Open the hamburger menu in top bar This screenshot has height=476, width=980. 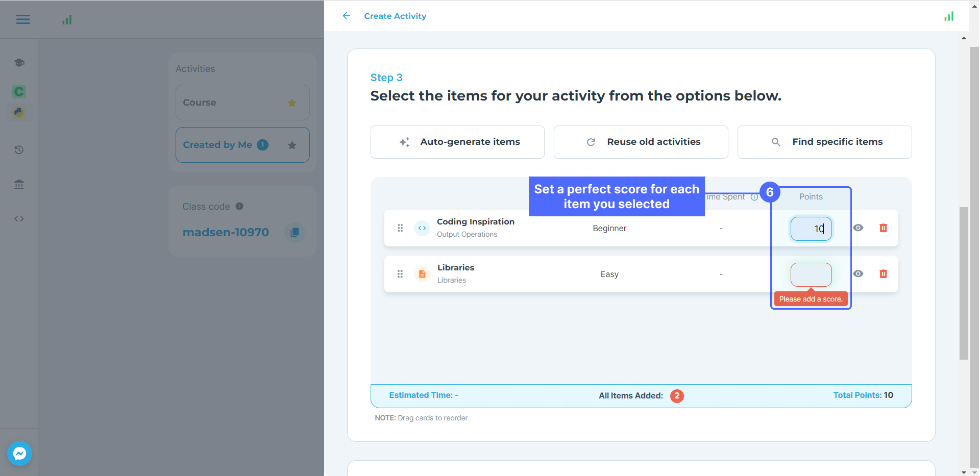(x=23, y=19)
